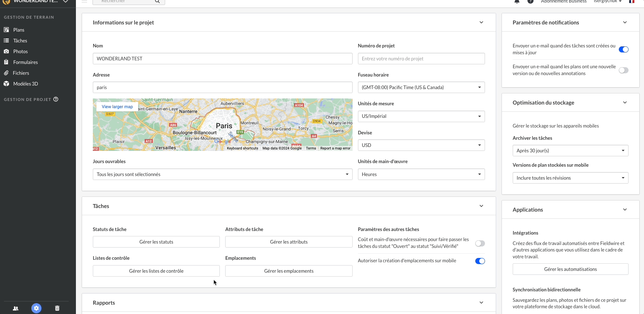The height and width of the screenshot is (314, 644).
Task: Open the Tâches list icon
Action: pyautogui.click(x=6, y=41)
